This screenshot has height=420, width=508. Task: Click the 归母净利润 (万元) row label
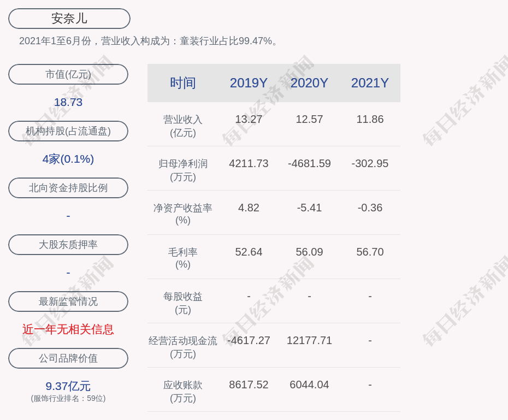tap(183, 170)
